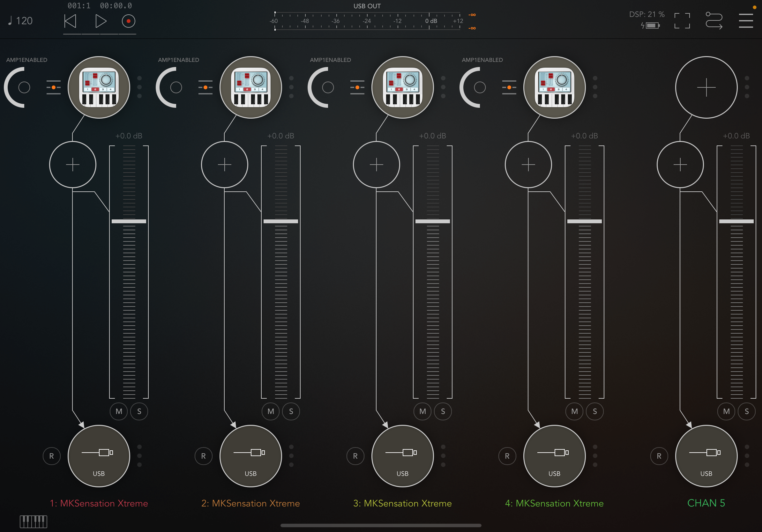
Task: Add an instrument to the empty CHAN 5 slot
Action: [706, 87]
